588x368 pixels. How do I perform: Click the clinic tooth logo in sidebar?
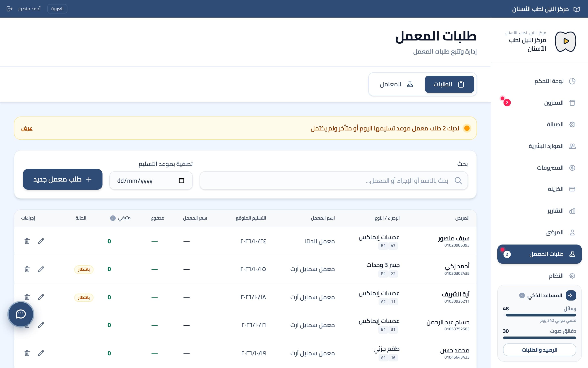pyautogui.click(x=565, y=41)
